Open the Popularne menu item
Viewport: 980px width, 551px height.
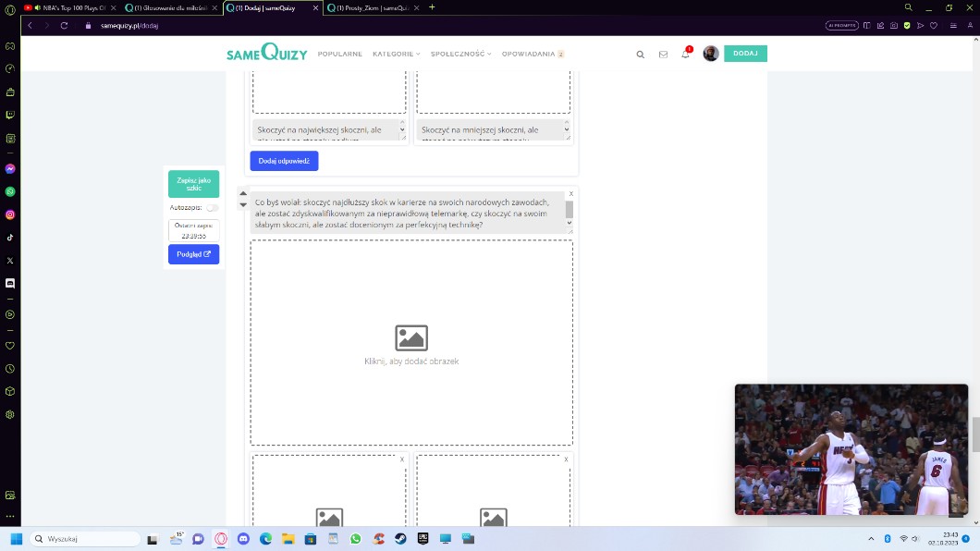(x=339, y=54)
